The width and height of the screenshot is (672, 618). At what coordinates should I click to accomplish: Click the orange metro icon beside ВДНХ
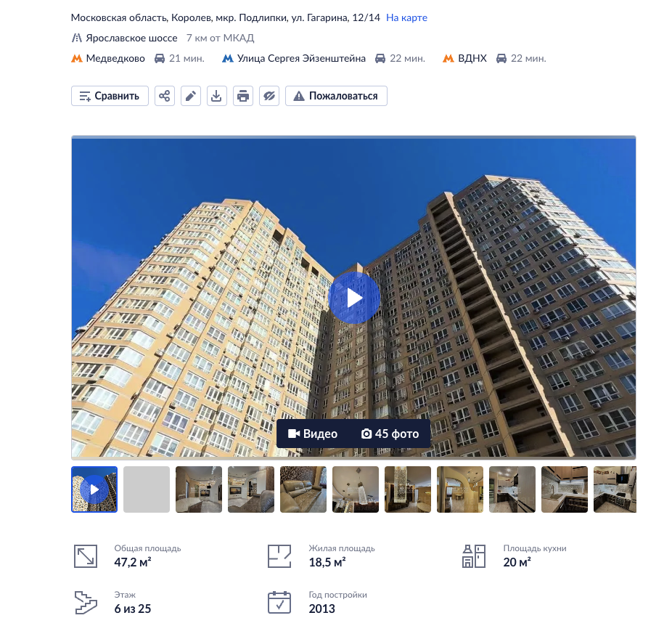click(x=448, y=58)
